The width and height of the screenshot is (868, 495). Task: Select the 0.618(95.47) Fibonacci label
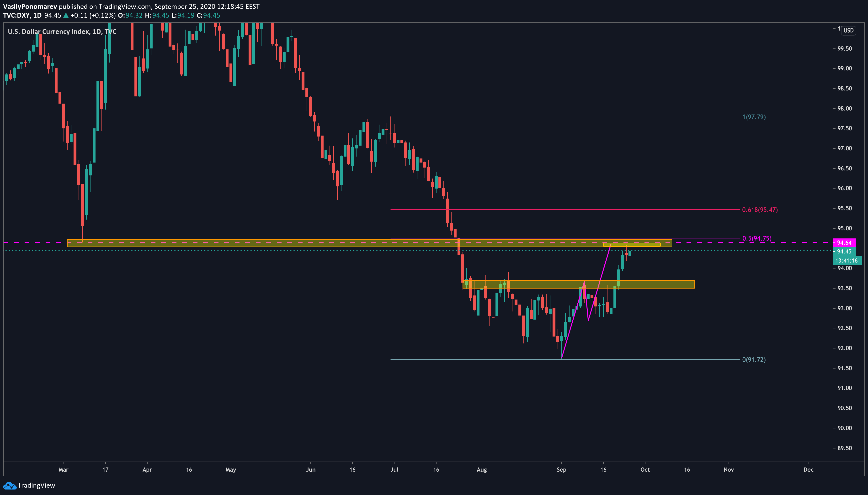[x=760, y=210]
